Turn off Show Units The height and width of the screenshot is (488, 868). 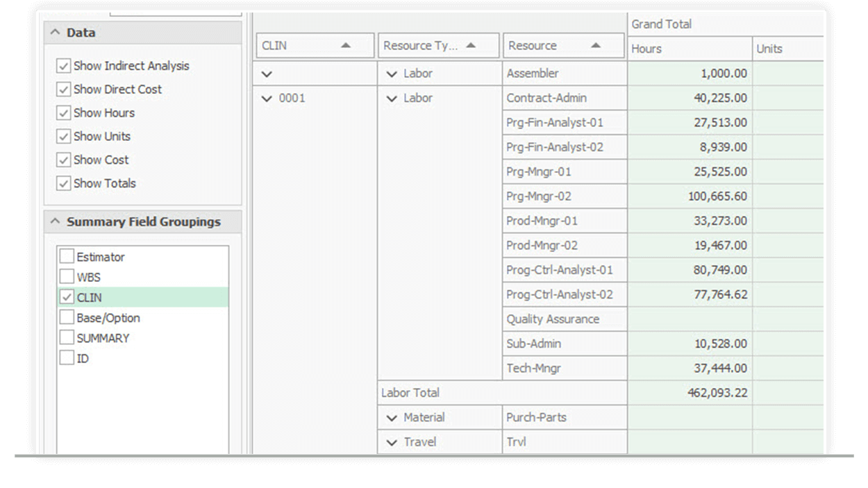pos(63,136)
